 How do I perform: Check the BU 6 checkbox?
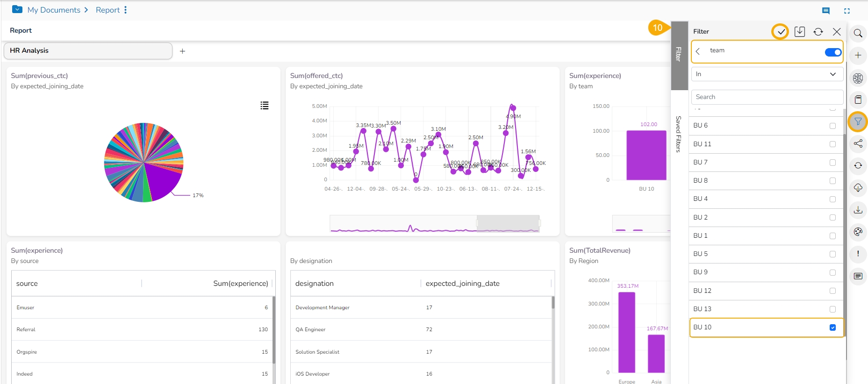coord(832,126)
